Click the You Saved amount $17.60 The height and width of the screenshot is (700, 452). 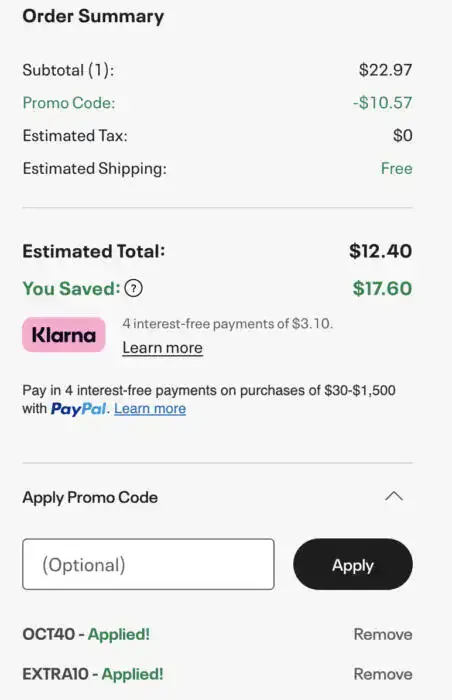click(x=382, y=288)
